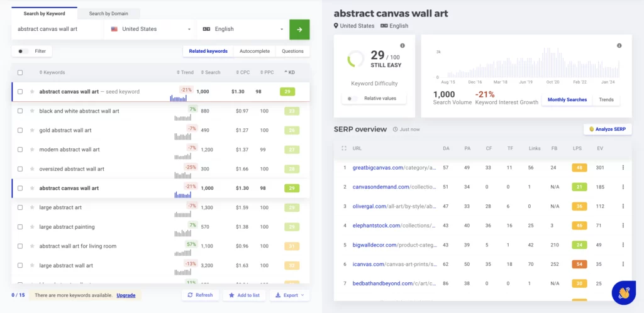Check the modern abstract wall art checkbox

point(20,150)
